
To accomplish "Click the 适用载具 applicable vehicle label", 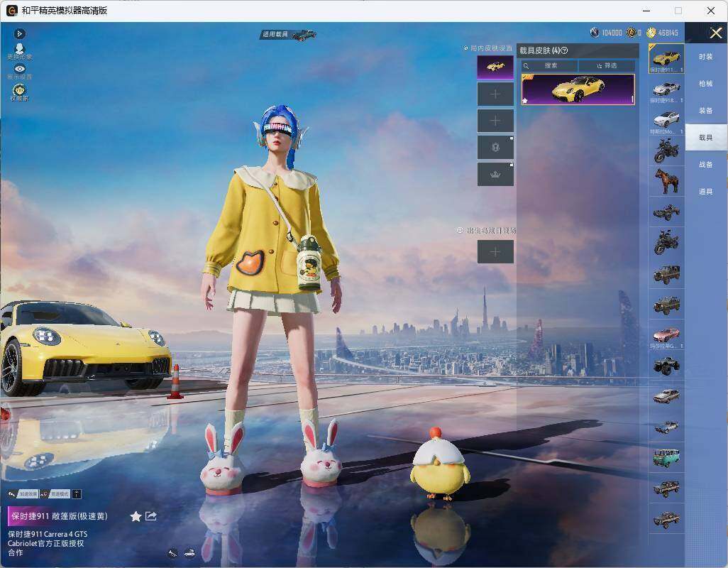I will coord(275,34).
